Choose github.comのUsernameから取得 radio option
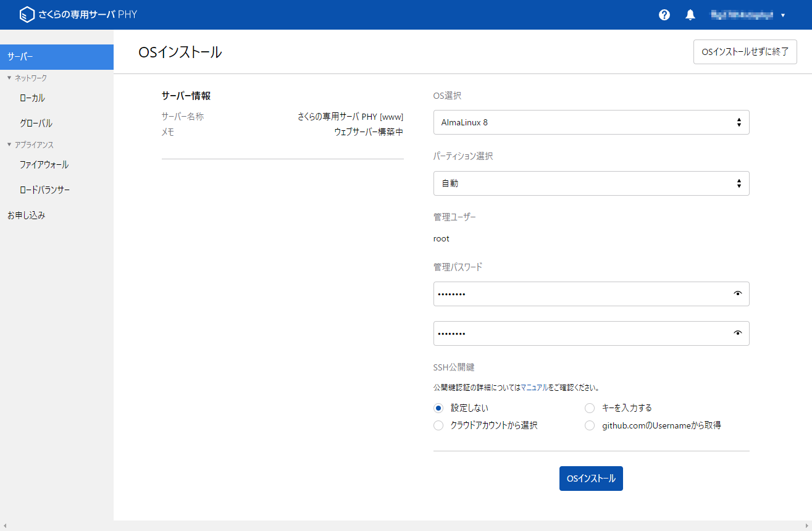The image size is (812, 531). 590,425
